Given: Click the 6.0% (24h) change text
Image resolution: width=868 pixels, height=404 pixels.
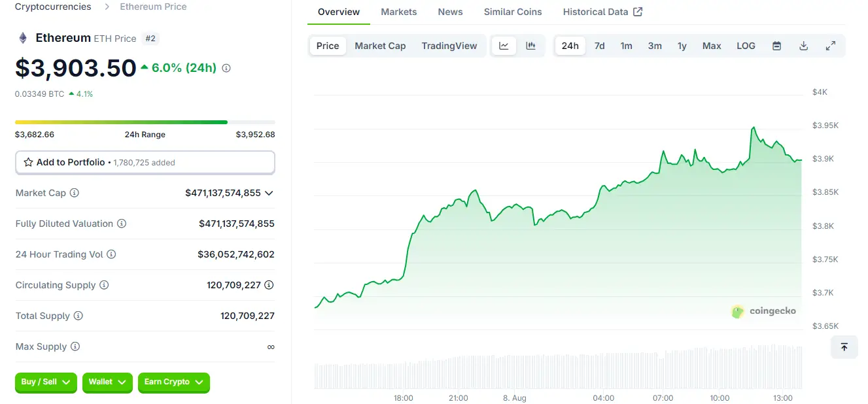Looking at the screenshot, I should (x=184, y=68).
